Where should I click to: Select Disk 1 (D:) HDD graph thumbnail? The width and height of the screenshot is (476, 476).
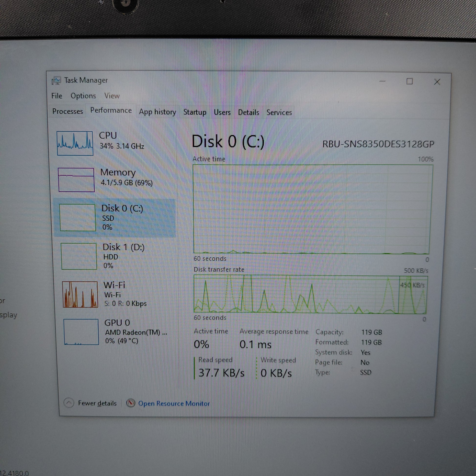[79, 256]
